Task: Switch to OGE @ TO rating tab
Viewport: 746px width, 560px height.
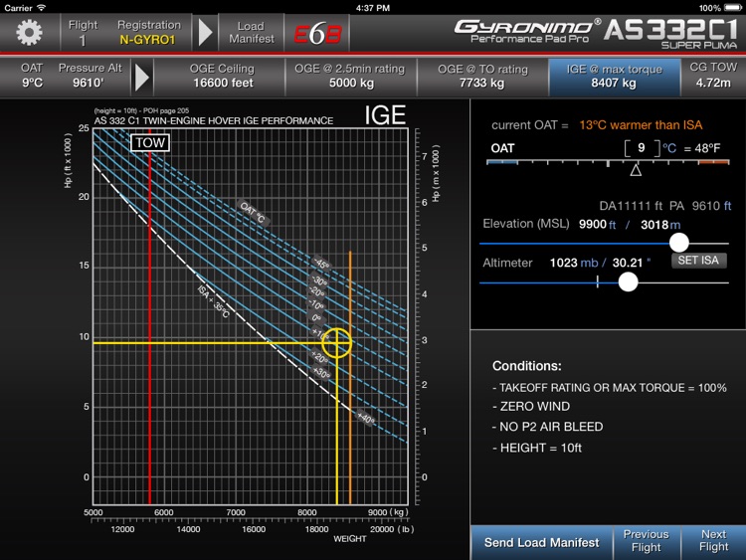Action: click(x=482, y=76)
